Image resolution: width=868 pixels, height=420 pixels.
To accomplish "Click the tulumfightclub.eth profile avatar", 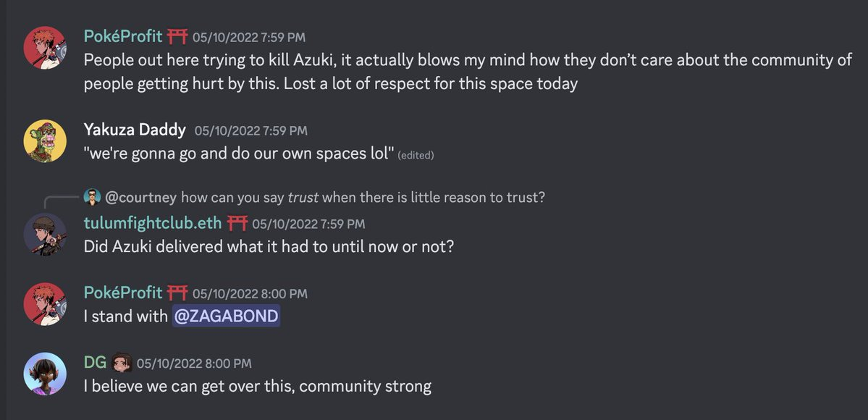I will click(46, 235).
